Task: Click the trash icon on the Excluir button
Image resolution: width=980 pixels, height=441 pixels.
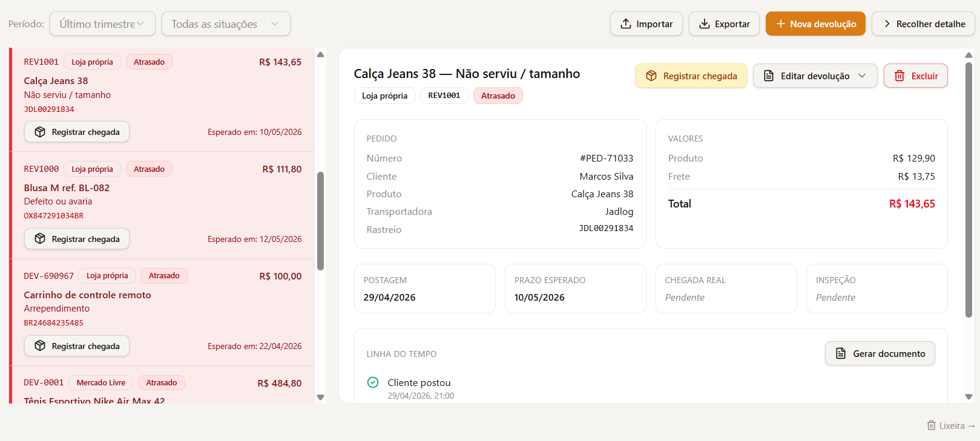Action: [x=899, y=76]
